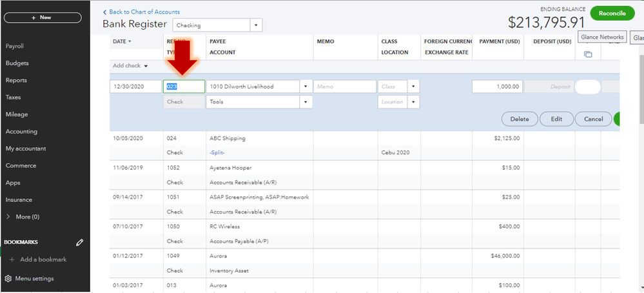
Task: Click the back chevron for Chart of Accounts
Action: tap(104, 12)
